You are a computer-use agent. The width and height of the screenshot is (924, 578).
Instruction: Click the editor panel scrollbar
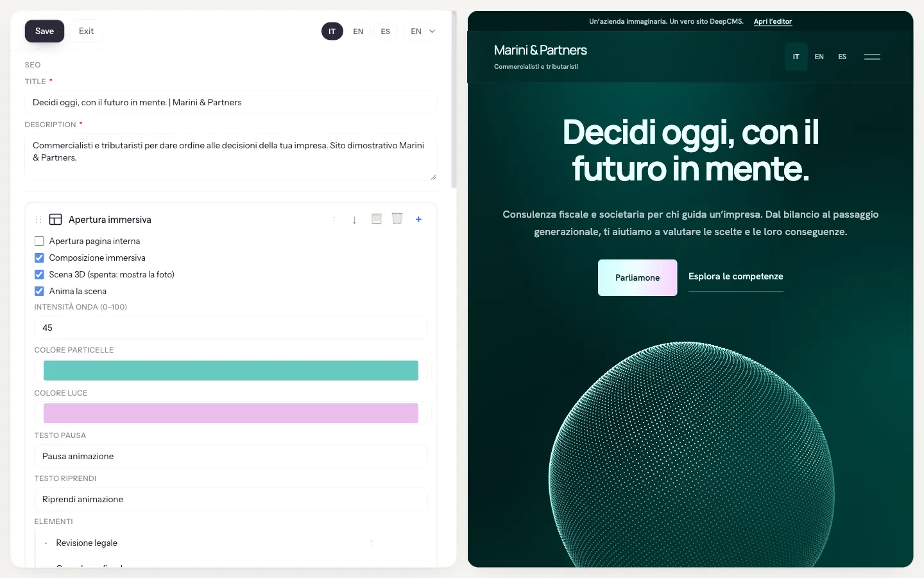pos(454,100)
